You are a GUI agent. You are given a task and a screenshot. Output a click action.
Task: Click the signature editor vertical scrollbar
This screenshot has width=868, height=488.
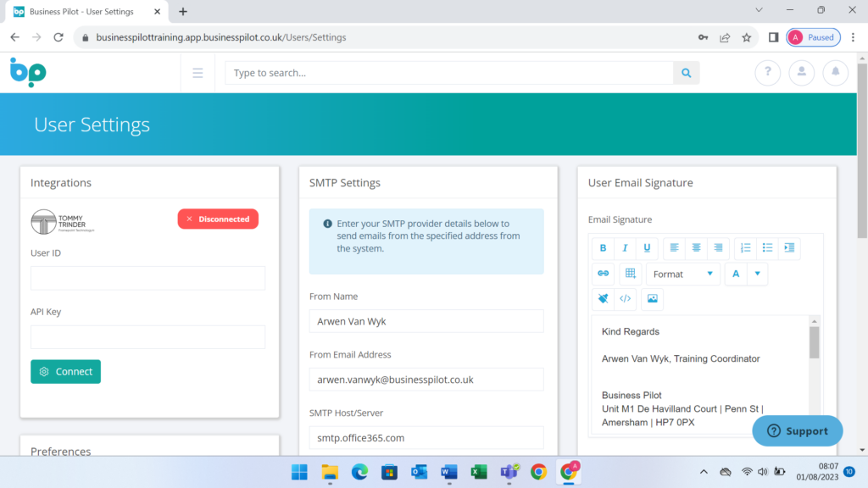click(x=815, y=342)
